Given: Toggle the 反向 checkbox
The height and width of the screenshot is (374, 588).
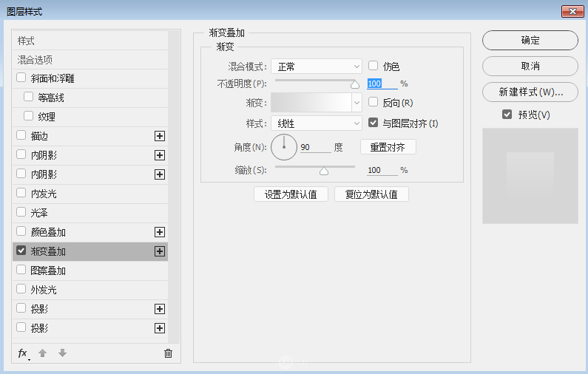Looking at the screenshot, I should click(374, 102).
